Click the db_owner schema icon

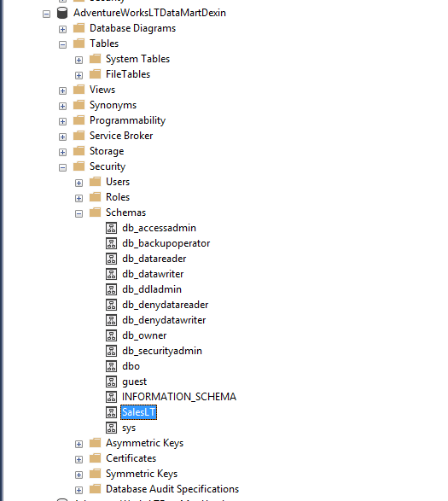coord(111,335)
